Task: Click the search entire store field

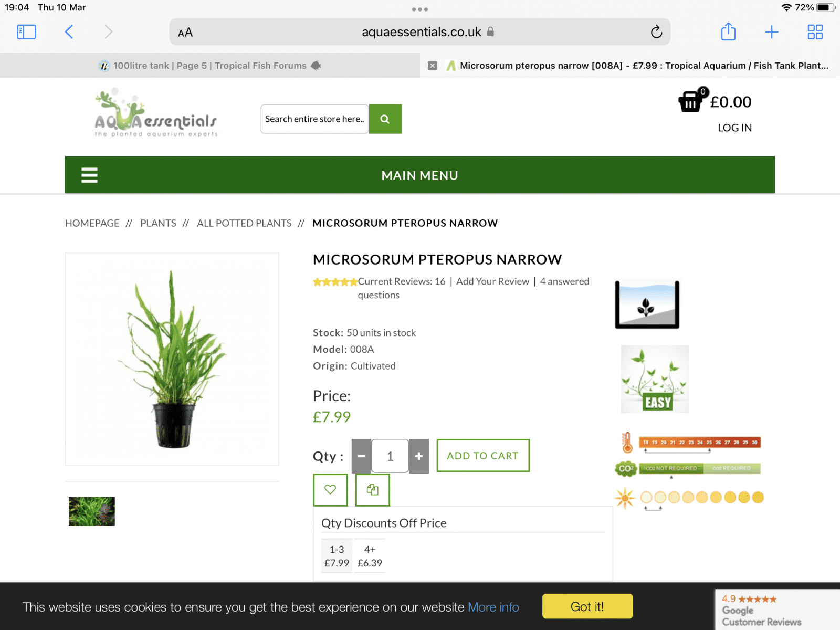Action: (314, 119)
